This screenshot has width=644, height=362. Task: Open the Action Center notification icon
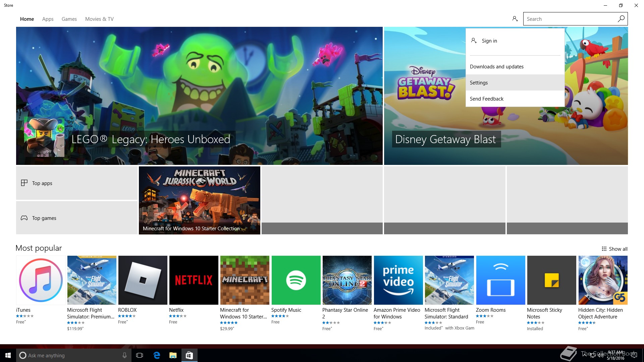[x=634, y=356]
